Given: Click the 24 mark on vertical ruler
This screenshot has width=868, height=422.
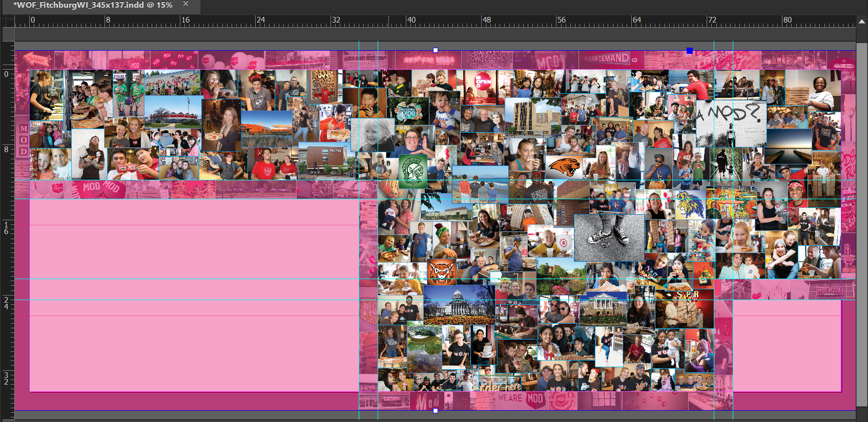Looking at the screenshot, I should pyautogui.click(x=6, y=303).
